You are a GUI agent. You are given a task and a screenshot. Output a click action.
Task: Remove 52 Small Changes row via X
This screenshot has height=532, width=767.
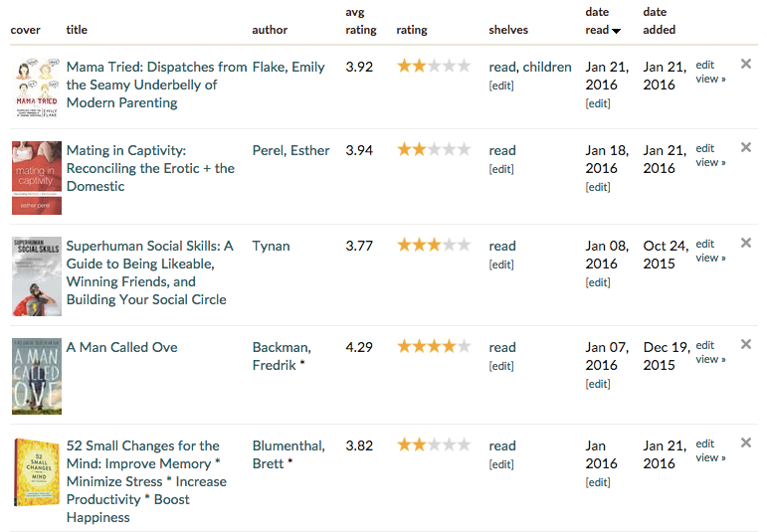(745, 443)
